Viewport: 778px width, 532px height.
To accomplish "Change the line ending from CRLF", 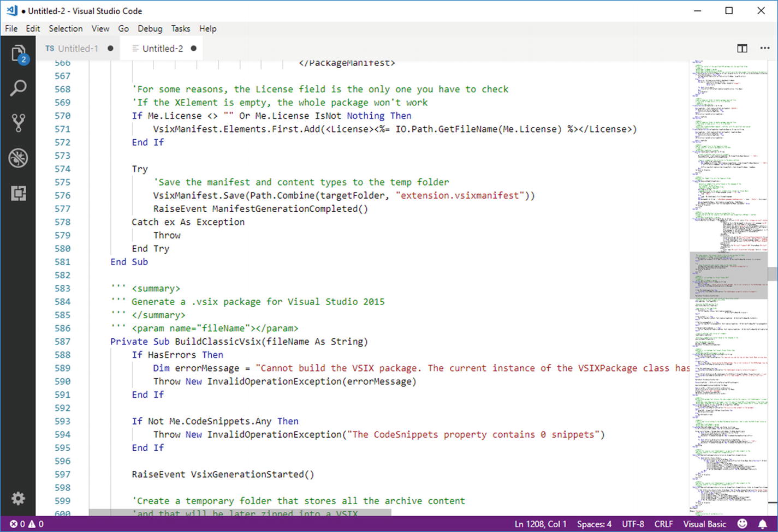I will (664, 523).
